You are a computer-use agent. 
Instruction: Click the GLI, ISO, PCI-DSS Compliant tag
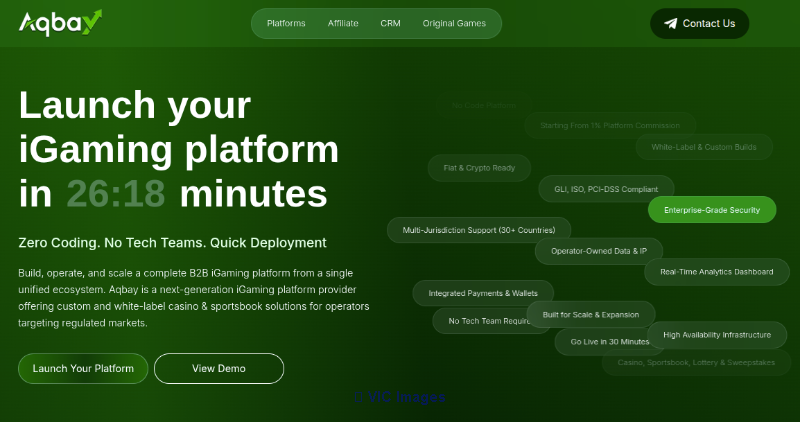(x=606, y=189)
